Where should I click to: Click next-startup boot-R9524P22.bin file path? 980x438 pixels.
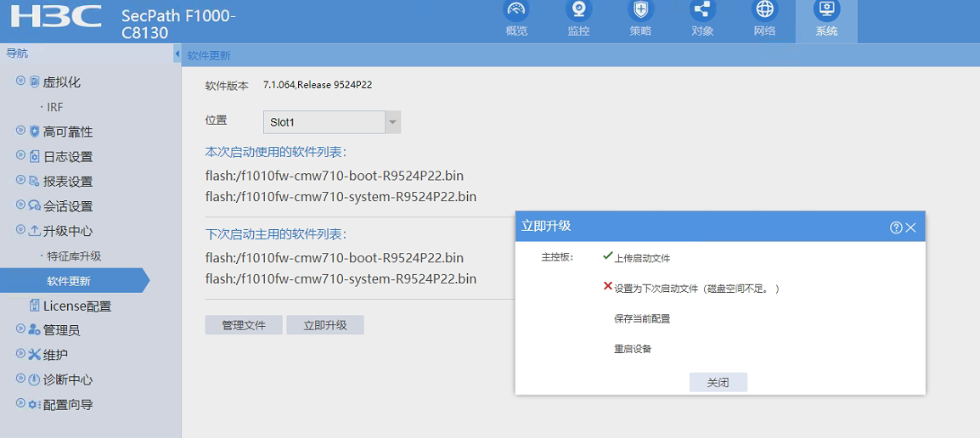coord(335,257)
